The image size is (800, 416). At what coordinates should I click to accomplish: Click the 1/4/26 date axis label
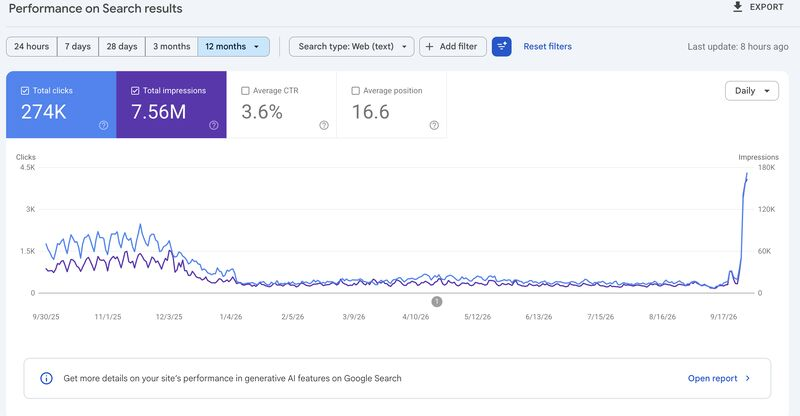pos(231,317)
